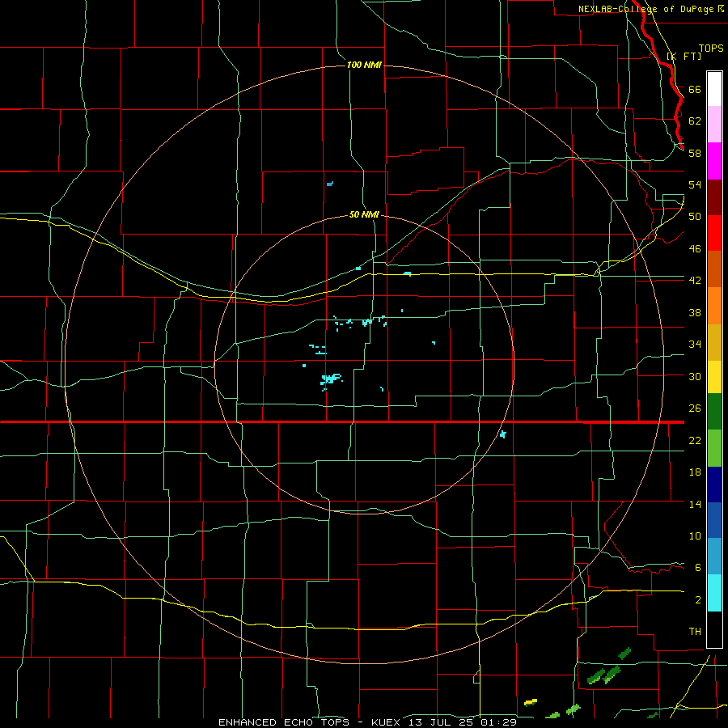The height and width of the screenshot is (728, 728).
Task: Click the '[K FT]' units label
Action: pos(684,56)
